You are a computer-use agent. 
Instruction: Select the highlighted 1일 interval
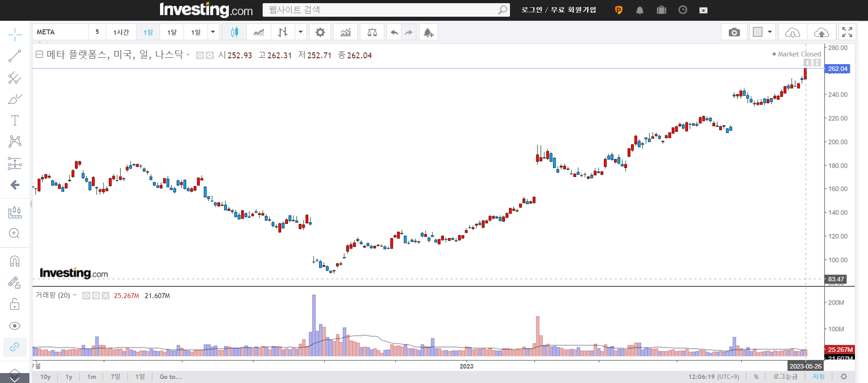click(148, 32)
